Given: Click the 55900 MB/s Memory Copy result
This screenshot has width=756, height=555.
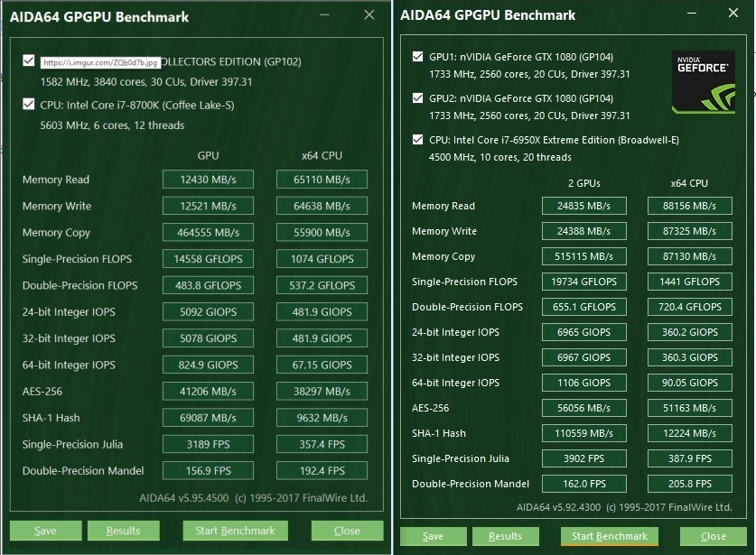Looking at the screenshot, I should [322, 232].
